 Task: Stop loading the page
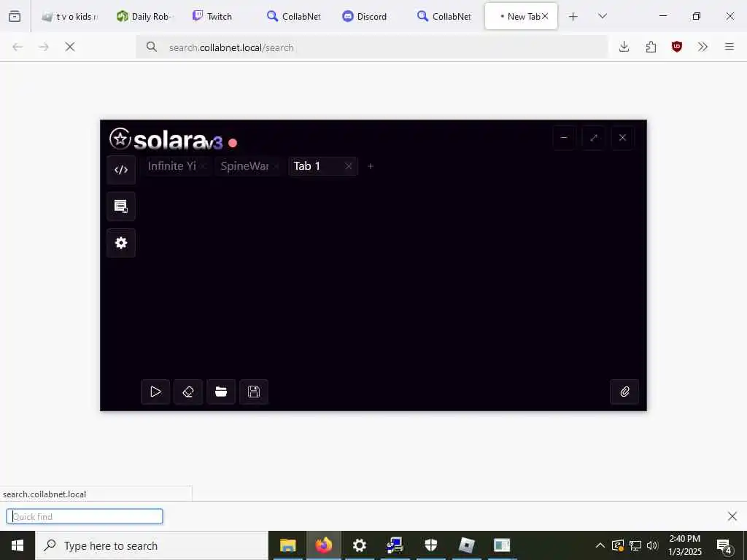tap(70, 47)
